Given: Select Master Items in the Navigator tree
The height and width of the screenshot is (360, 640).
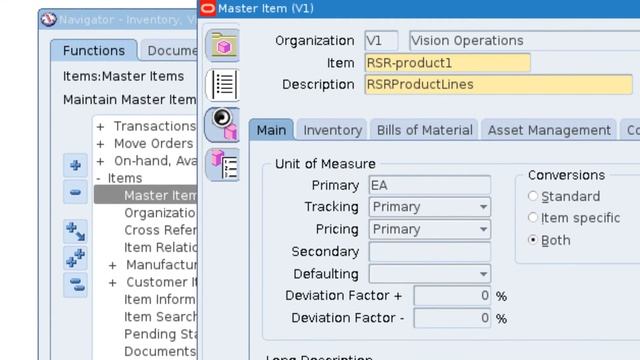Looking at the screenshot, I should point(146,195).
